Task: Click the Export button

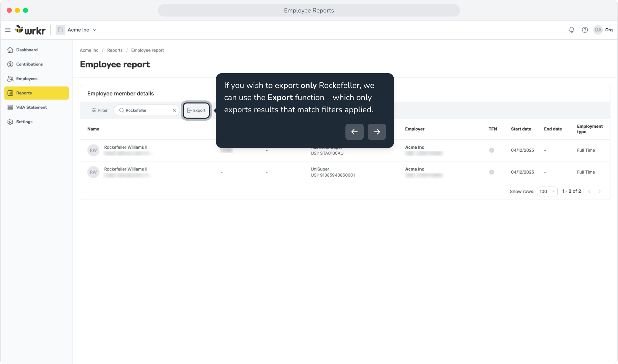Action: [x=196, y=110]
